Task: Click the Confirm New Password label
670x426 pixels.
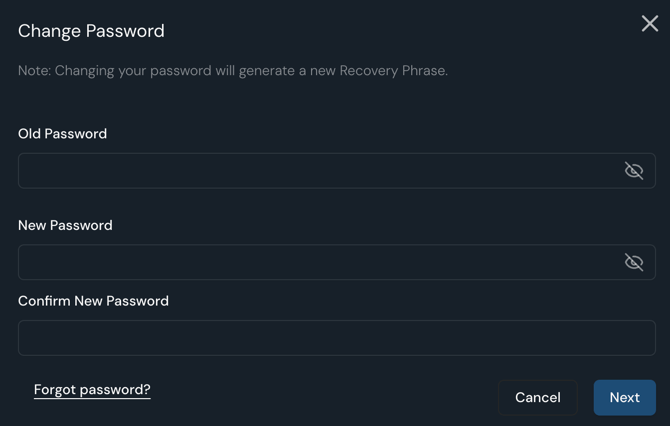Action: pos(93,301)
